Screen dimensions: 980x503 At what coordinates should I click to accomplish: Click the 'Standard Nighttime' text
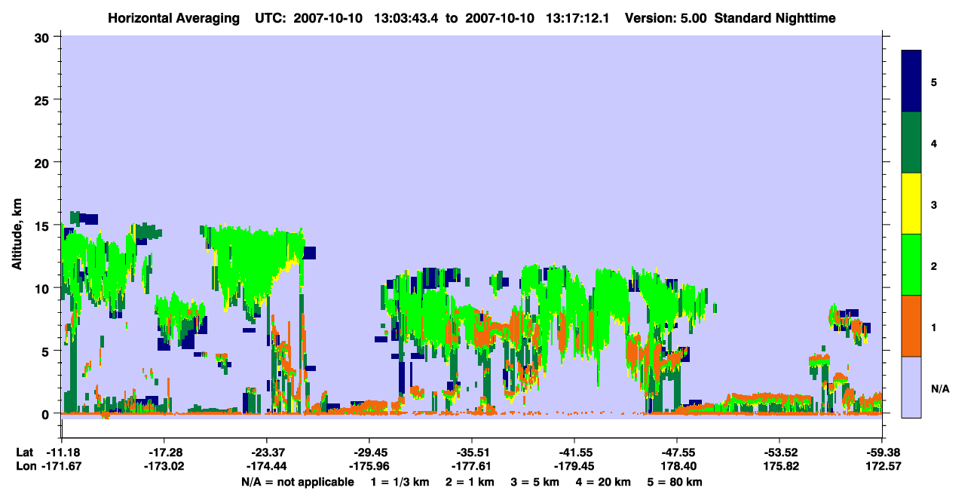(775, 18)
